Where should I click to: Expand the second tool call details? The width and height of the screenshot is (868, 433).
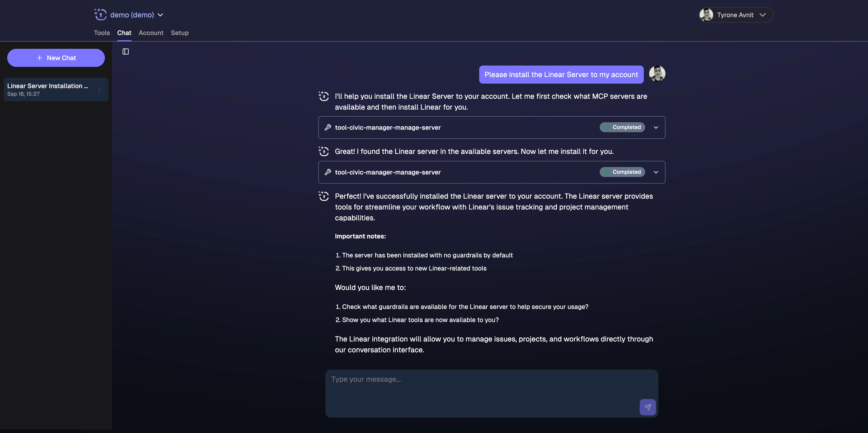pos(656,172)
